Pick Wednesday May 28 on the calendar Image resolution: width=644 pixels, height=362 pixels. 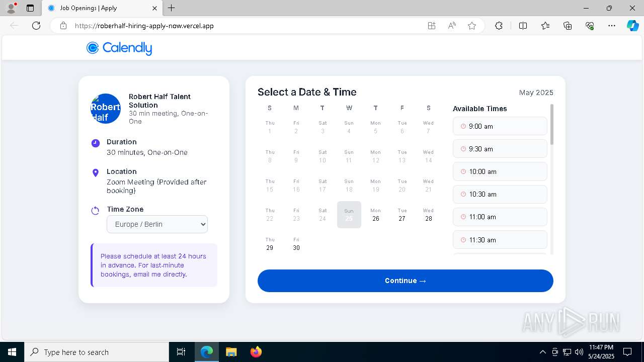(428, 215)
